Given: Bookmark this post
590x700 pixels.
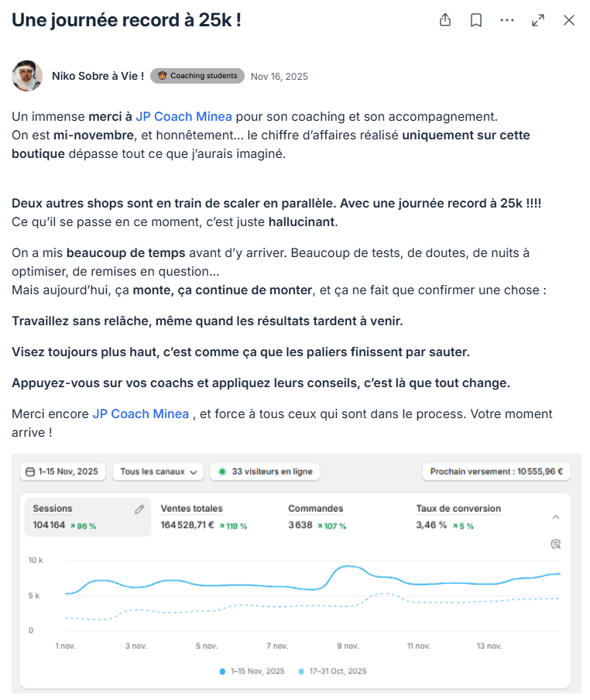Looking at the screenshot, I should [475, 20].
